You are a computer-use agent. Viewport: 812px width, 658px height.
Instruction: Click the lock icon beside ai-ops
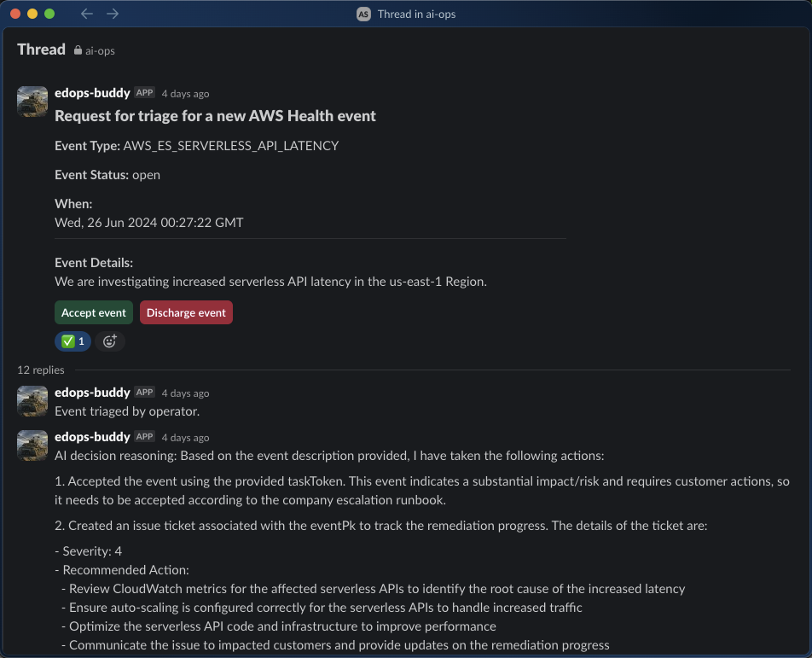[78, 50]
